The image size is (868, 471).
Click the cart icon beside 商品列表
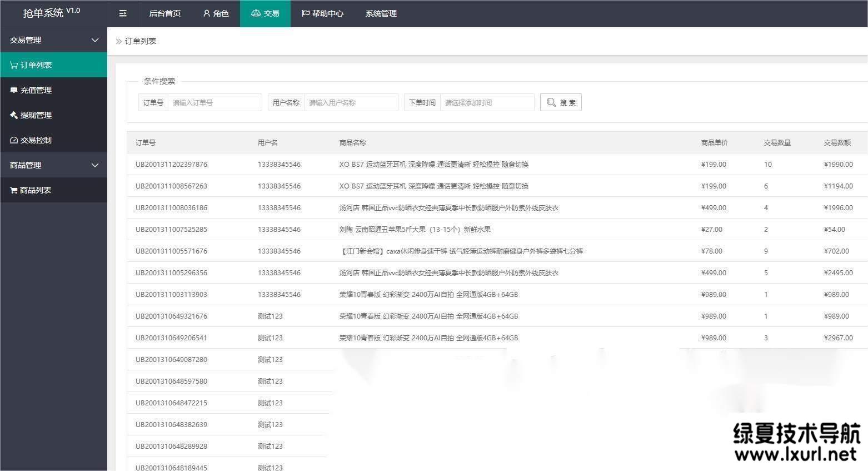pyautogui.click(x=14, y=190)
